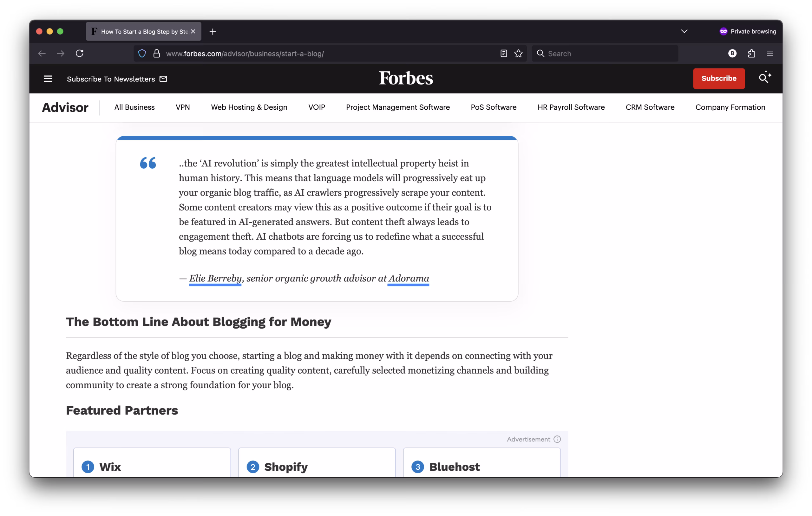Viewport: 812px width, 516px height.
Task: Open the Forbes hamburger menu
Action: click(x=48, y=79)
